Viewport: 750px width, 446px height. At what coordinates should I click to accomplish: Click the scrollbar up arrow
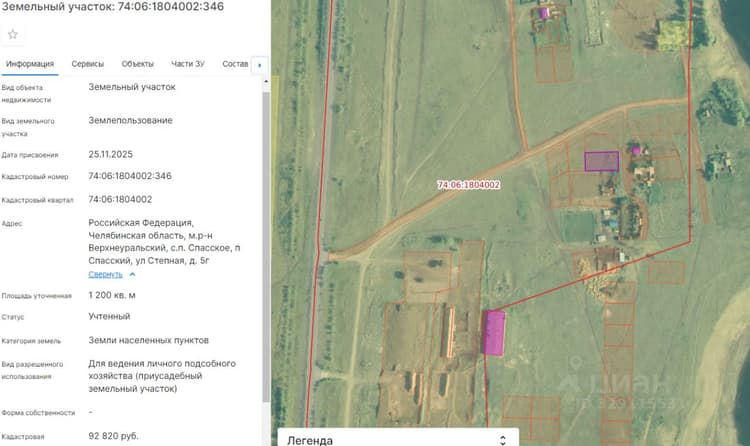(x=266, y=82)
